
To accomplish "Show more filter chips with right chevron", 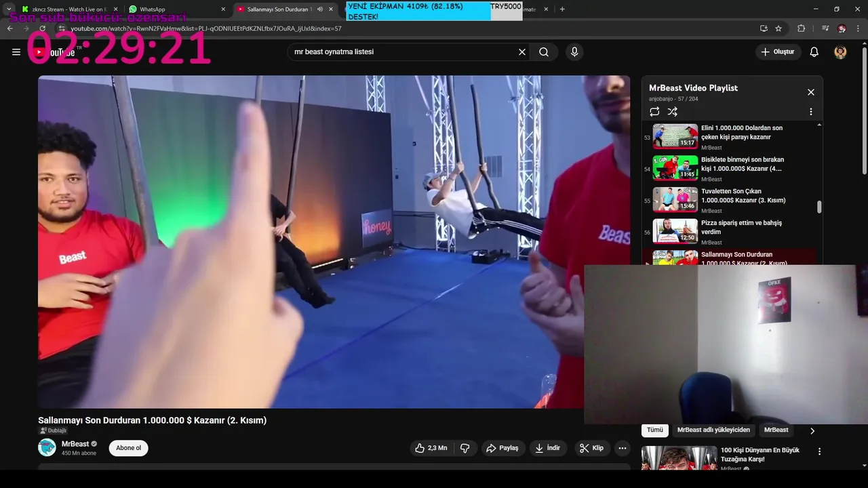I will pos(812,430).
